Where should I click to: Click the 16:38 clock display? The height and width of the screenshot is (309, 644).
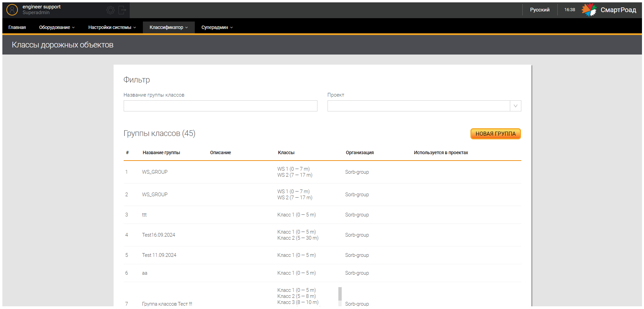tap(570, 10)
